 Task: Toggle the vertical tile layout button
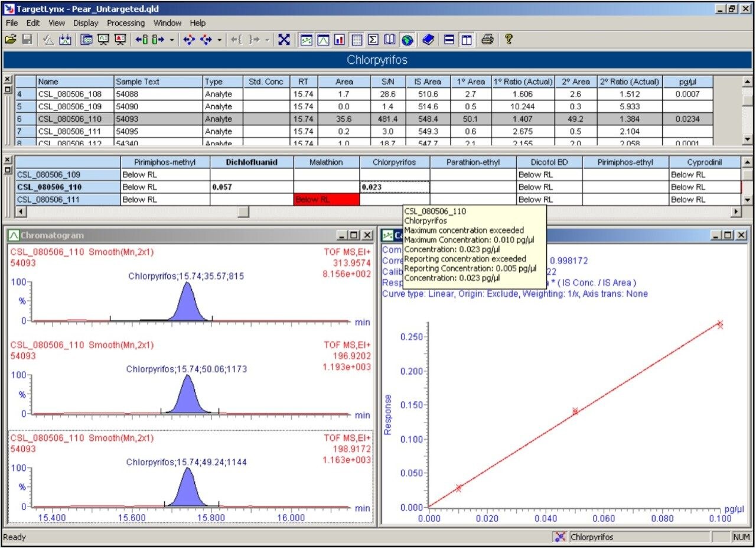[467, 40]
